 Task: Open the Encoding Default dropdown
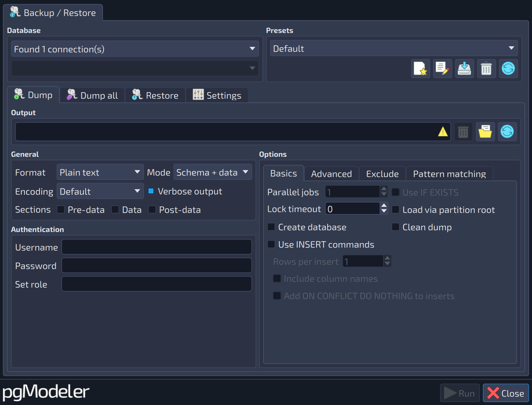[x=100, y=191]
